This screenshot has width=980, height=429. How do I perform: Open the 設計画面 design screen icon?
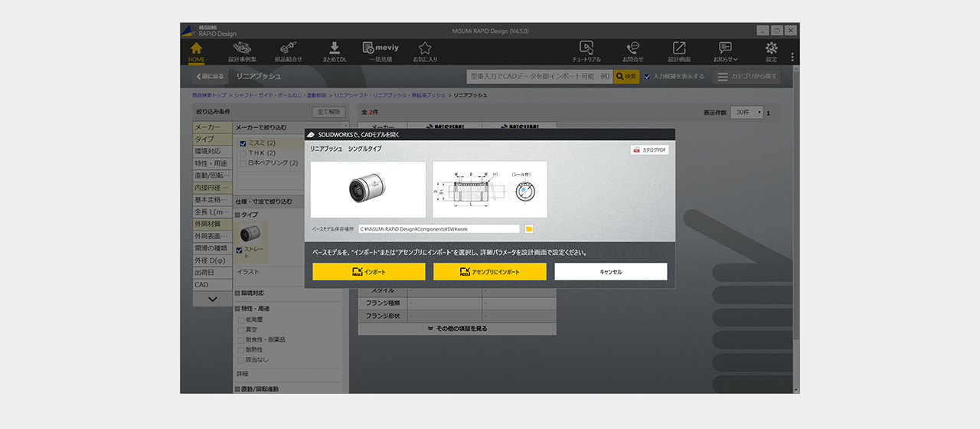coord(679,51)
